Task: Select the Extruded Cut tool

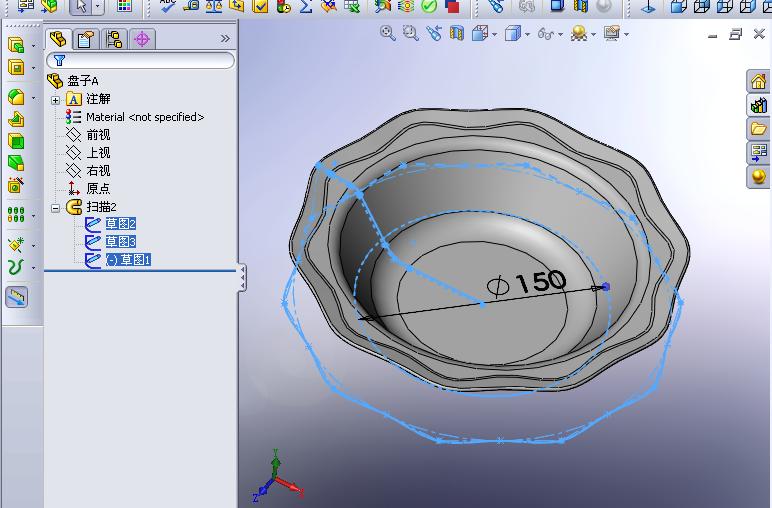Action: (16, 67)
